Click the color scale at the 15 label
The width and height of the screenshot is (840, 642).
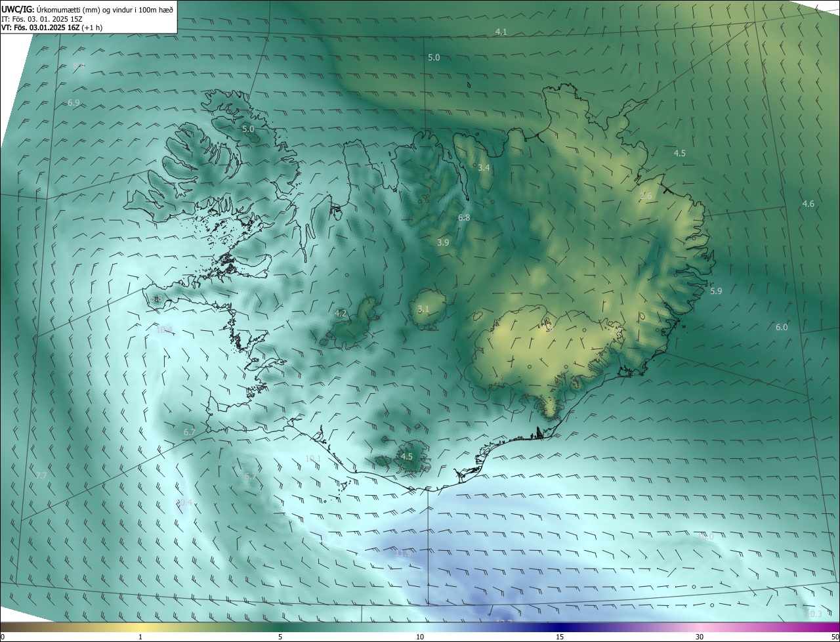(x=560, y=637)
